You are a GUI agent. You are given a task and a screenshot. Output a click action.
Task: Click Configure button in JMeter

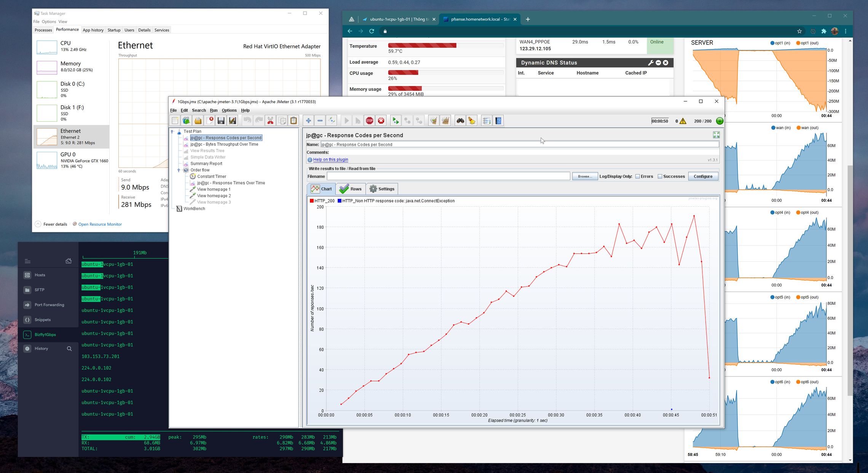(703, 177)
